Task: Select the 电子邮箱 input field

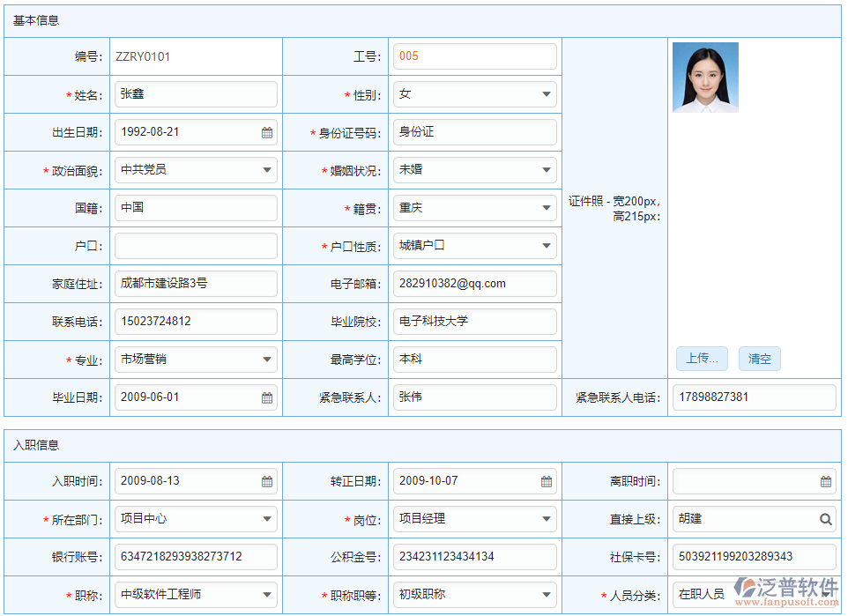Action: click(474, 284)
